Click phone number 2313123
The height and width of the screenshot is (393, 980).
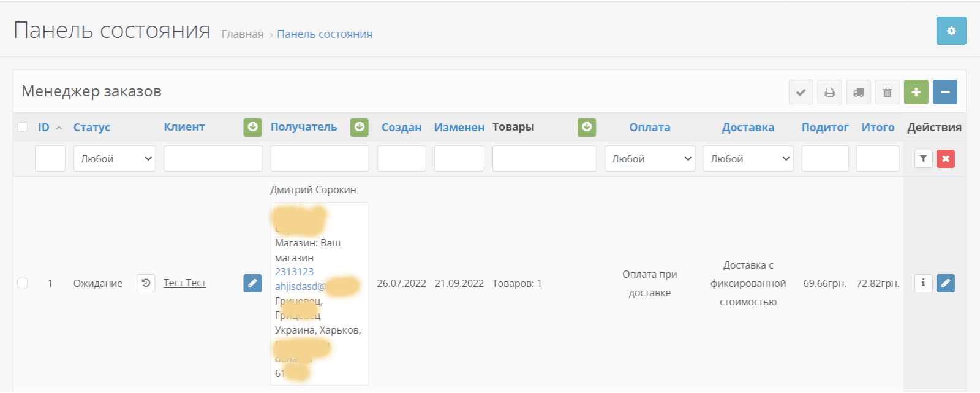point(294,272)
